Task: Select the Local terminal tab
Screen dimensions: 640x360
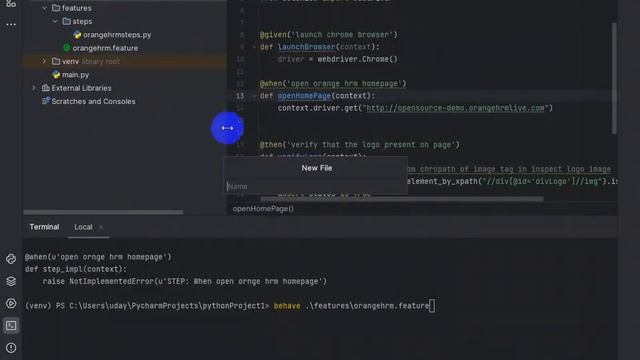Action: pos(83,227)
